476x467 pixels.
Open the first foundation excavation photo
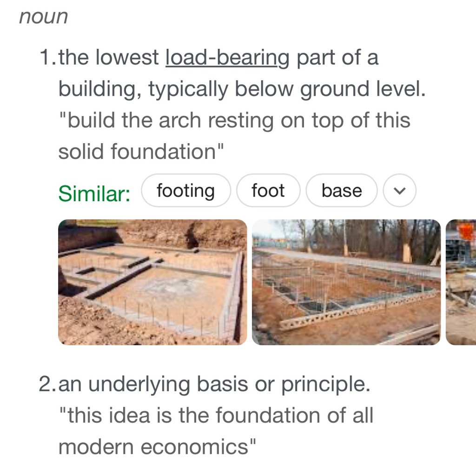coord(152,282)
